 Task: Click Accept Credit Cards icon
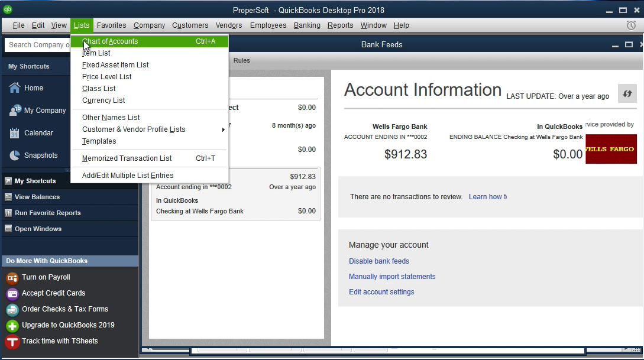(x=12, y=294)
